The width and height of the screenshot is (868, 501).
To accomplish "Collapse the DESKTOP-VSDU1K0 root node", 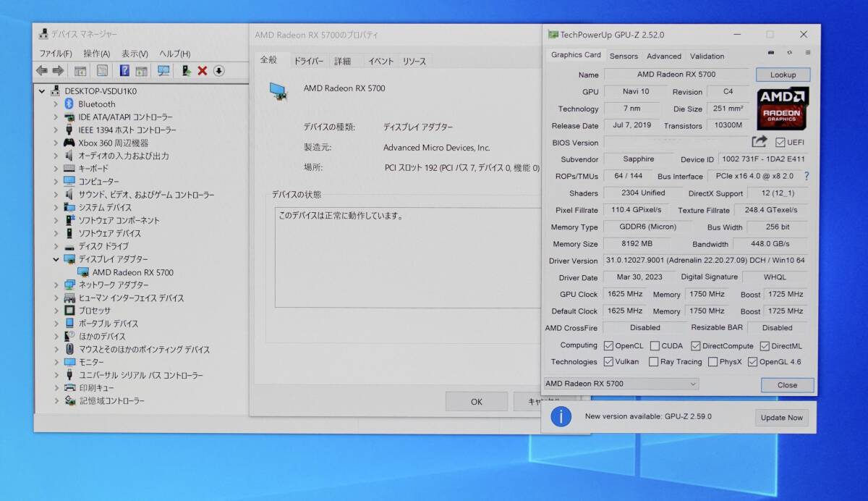I will point(43,91).
